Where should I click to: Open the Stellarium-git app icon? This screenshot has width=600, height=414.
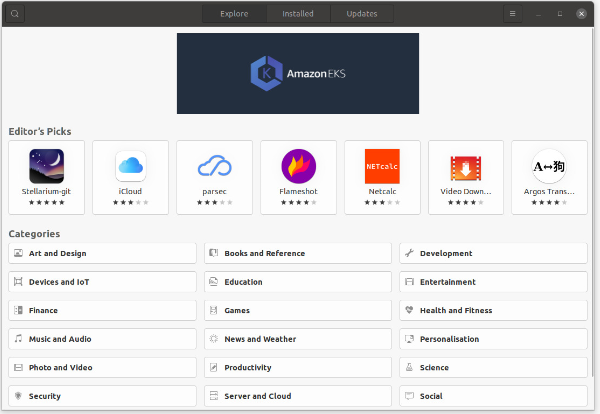click(x=47, y=166)
